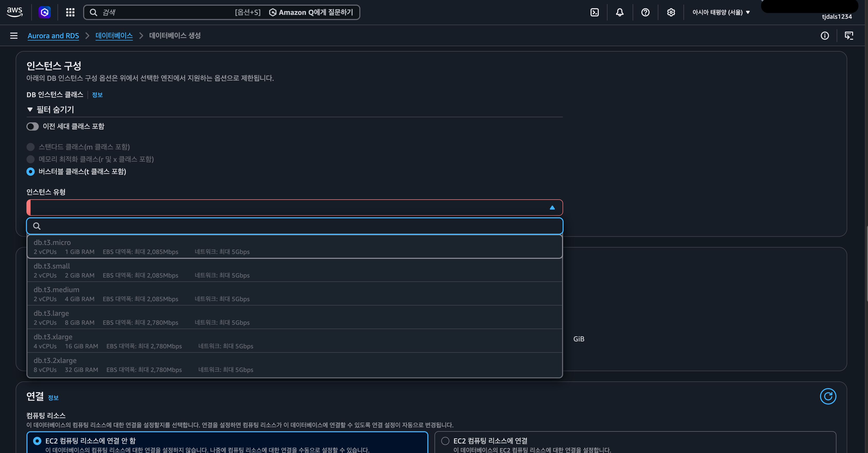Collapse the 필터 숨기기 expander
The image size is (868, 453).
pos(51,110)
